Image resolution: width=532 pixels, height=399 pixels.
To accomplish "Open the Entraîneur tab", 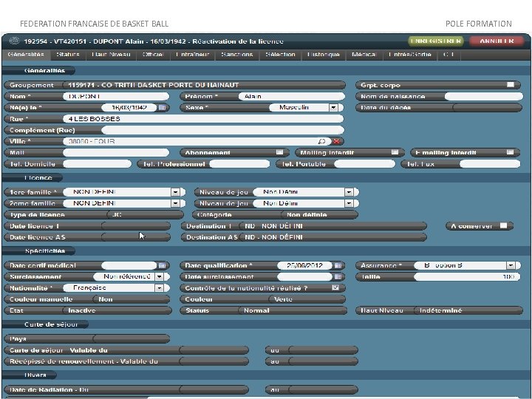I will (x=192, y=54).
